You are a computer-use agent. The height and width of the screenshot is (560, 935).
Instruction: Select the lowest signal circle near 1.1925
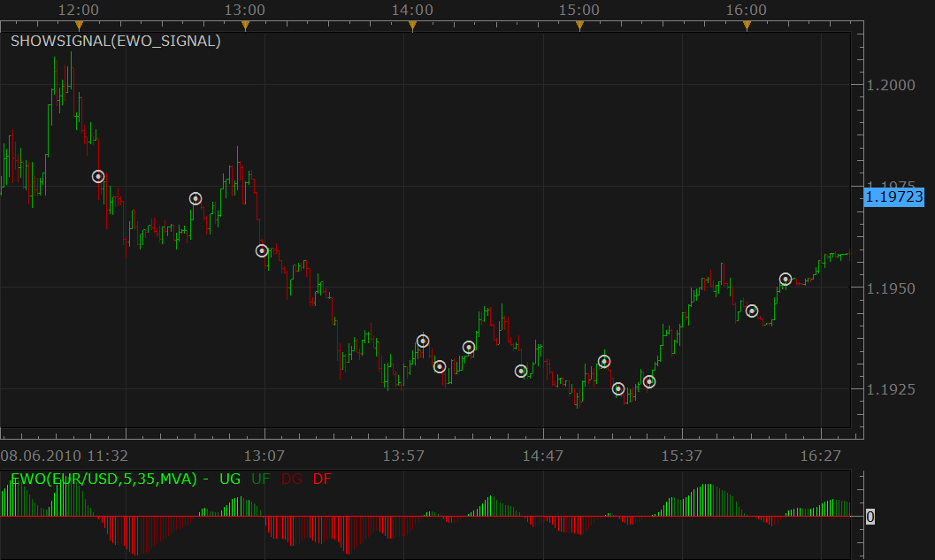(618, 389)
